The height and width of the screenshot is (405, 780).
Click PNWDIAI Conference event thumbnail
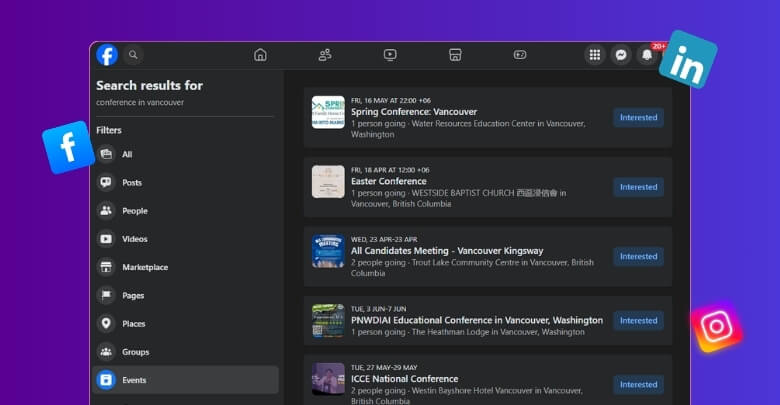[328, 320]
